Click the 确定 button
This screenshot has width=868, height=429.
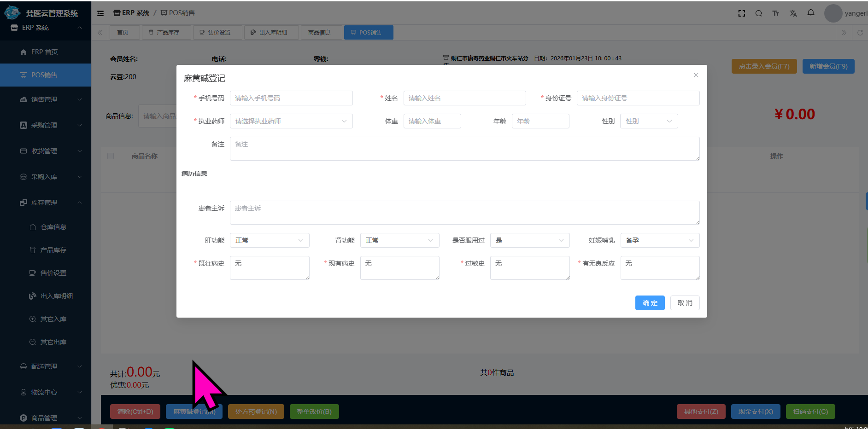point(650,303)
